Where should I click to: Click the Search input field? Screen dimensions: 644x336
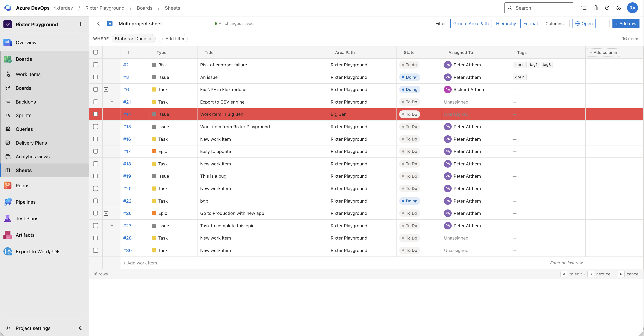[x=539, y=8]
